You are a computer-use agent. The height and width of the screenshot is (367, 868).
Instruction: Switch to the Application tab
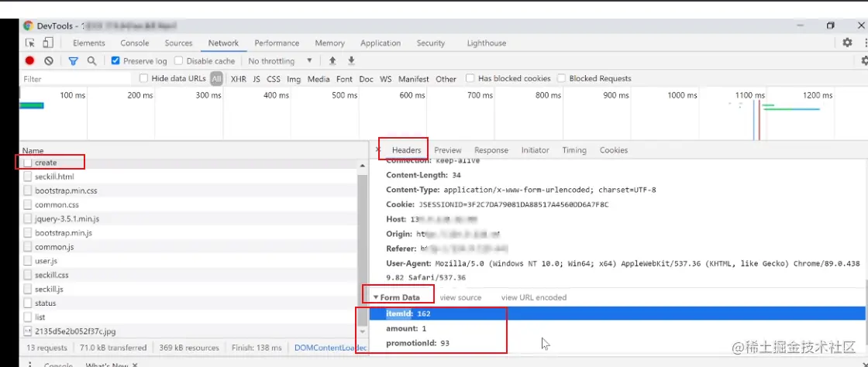click(381, 43)
